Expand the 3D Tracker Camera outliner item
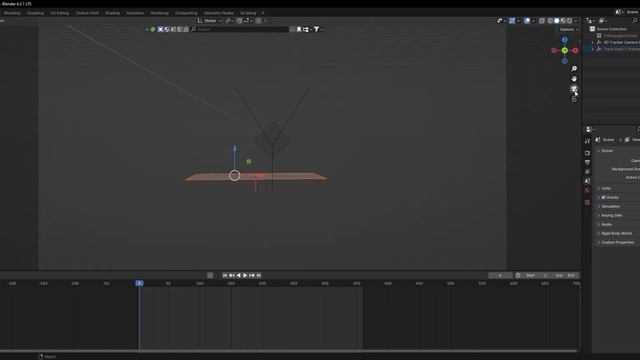Screen dimensions: 640x360 (x=593, y=42)
